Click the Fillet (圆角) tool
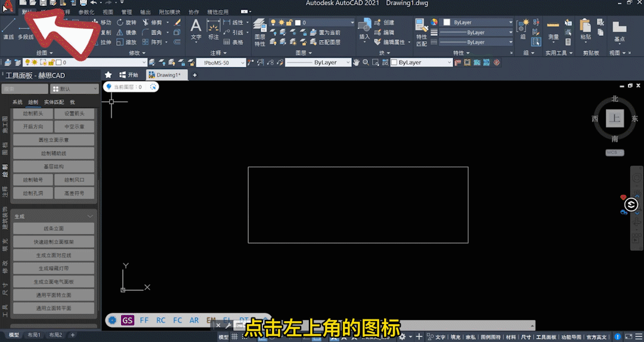Image resolution: width=644 pixels, height=342 pixels. coord(153,32)
